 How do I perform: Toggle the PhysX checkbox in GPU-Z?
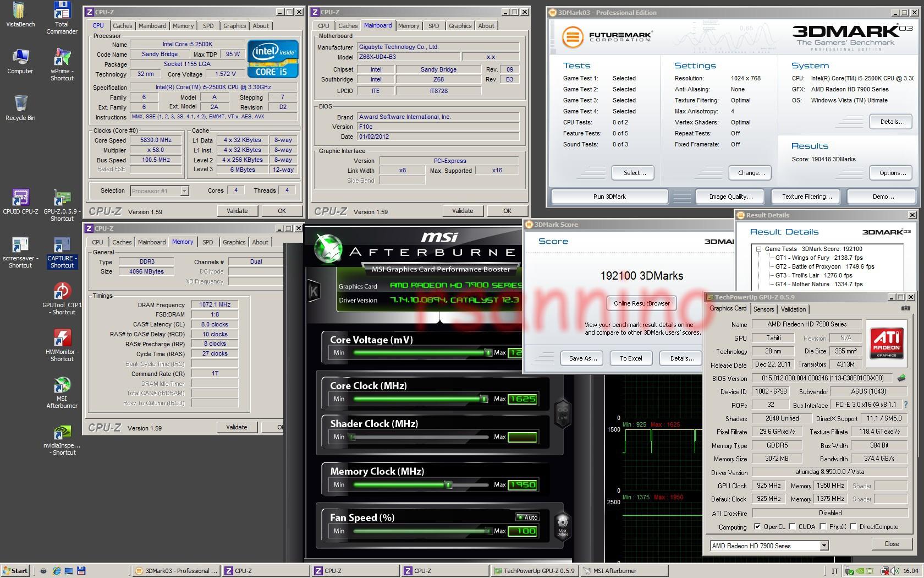pos(823,527)
